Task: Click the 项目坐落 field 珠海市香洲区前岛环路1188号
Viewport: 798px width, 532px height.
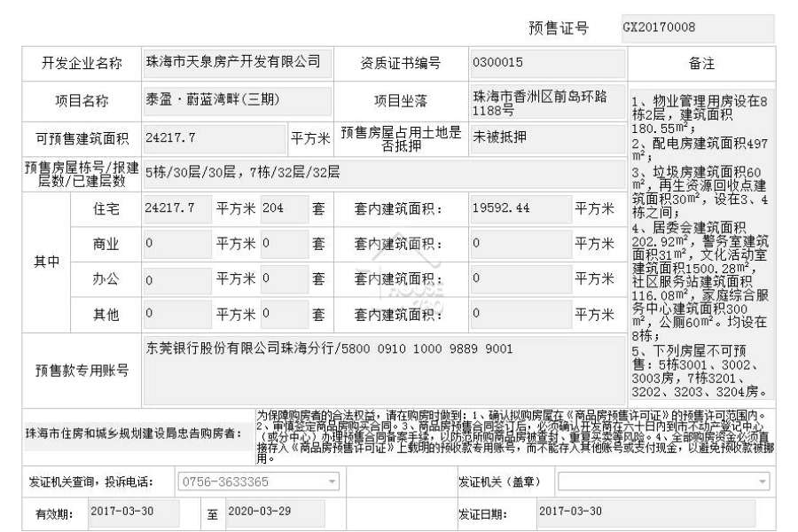Action: click(548, 103)
